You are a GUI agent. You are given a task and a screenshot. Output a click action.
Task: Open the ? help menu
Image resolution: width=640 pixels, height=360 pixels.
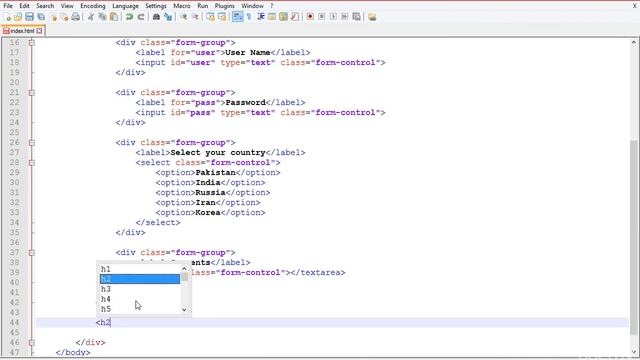[271, 6]
